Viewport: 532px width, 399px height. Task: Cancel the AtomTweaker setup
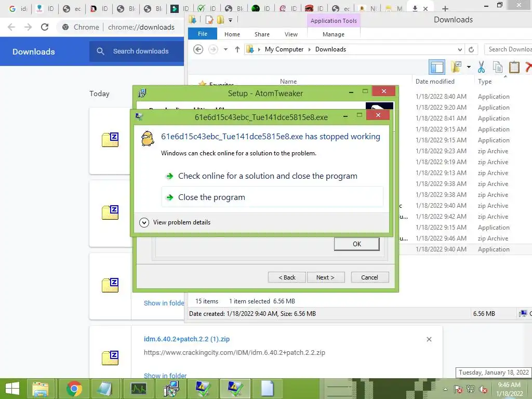pyautogui.click(x=370, y=277)
